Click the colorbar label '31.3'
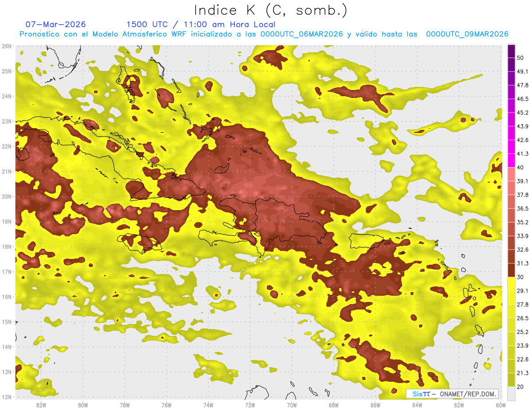 click(x=523, y=263)
